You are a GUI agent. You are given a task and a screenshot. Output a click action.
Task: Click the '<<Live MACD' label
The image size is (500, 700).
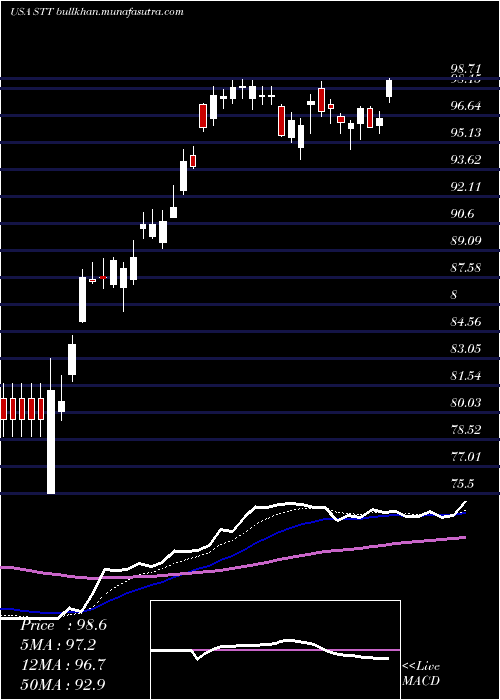(421, 674)
